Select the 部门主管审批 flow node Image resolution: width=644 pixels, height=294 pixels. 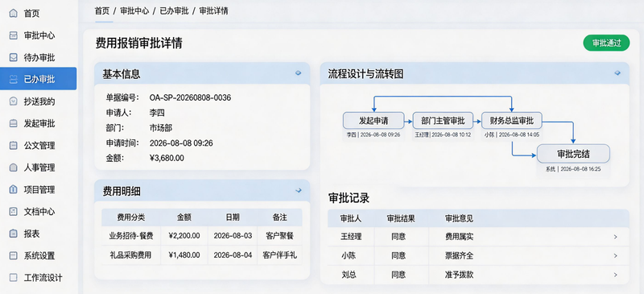443,121
